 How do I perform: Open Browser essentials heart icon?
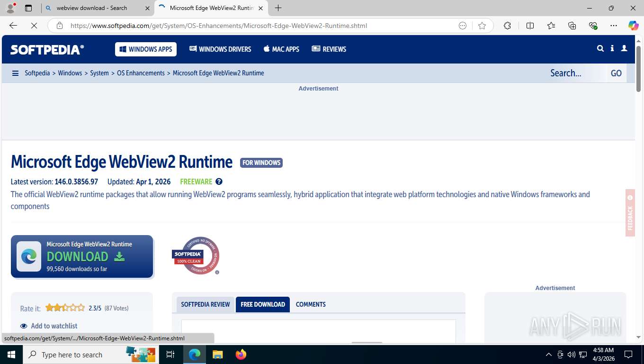593,26
